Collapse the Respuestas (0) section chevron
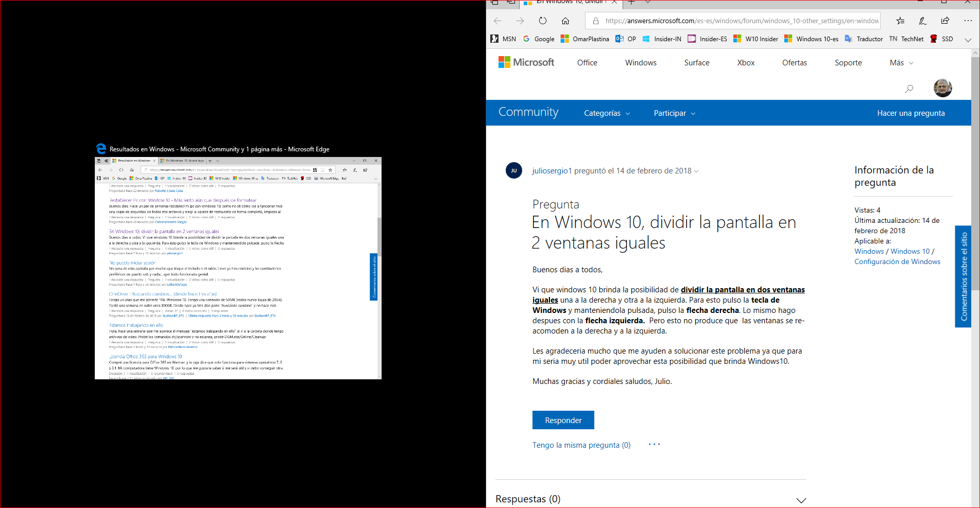The height and width of the screenshot is (508, 980). point(801,500)
